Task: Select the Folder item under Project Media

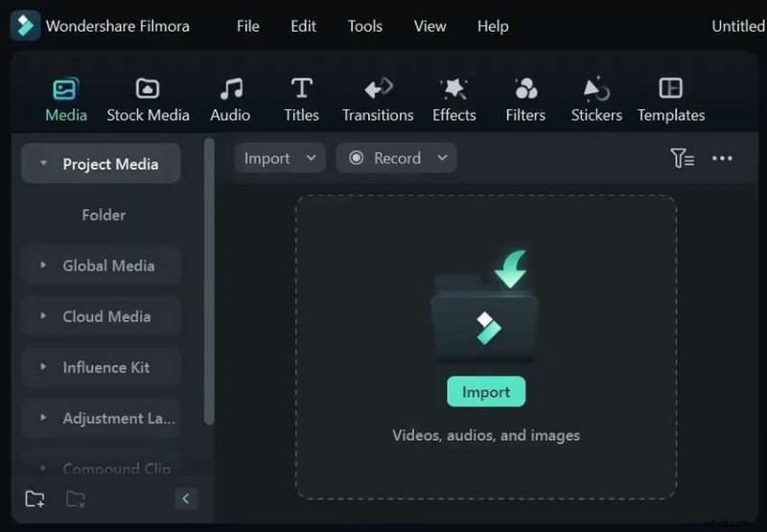Action: point(104,215)
